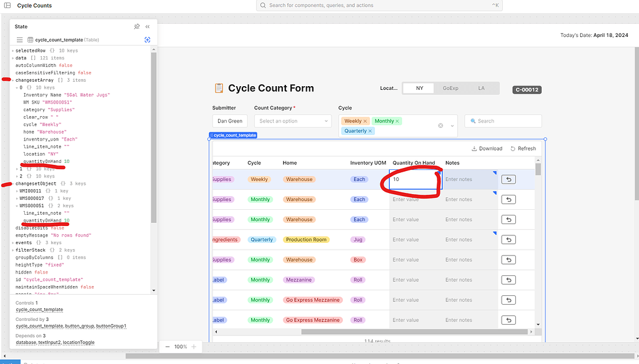Collapse the changesetArray node
Viewport: 639px width, 364px height.
pyautogui.click(x=12, y=81)
